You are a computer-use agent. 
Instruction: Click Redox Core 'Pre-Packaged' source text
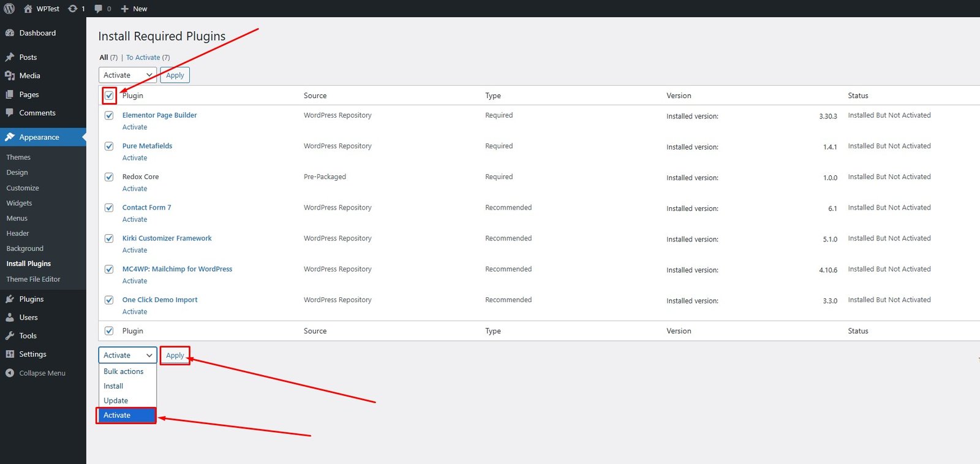coord(325,177)
